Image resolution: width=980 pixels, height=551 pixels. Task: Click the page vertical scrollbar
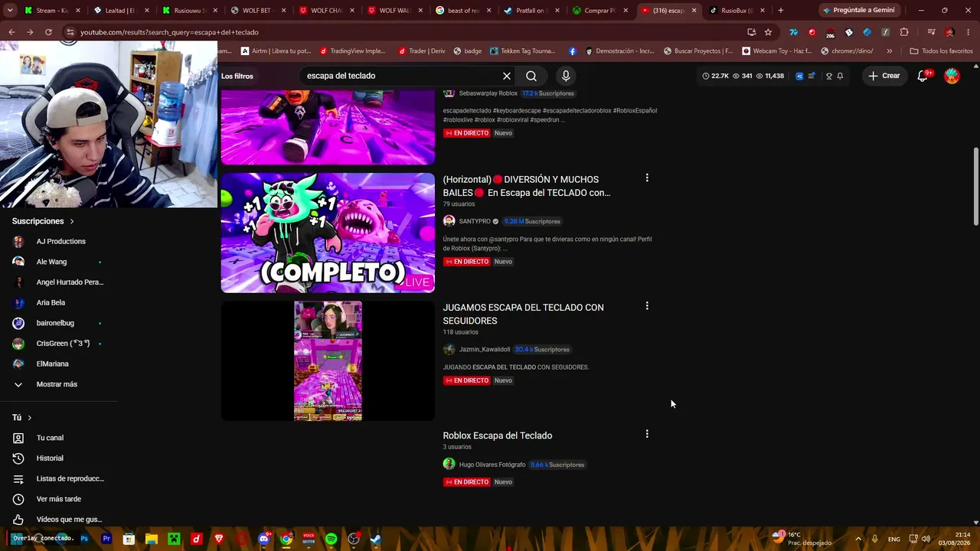point(975,186)
